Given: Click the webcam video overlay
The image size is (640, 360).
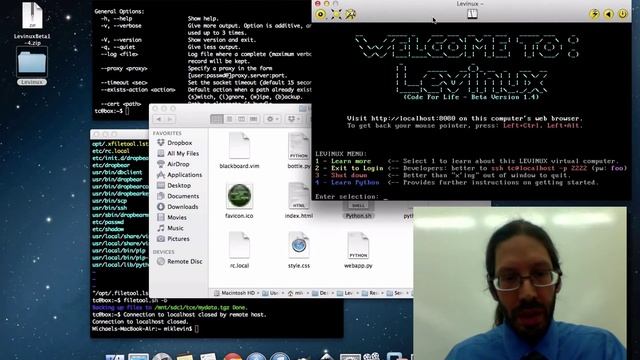Looking at the screenshot, I should [x=520, y=283].
